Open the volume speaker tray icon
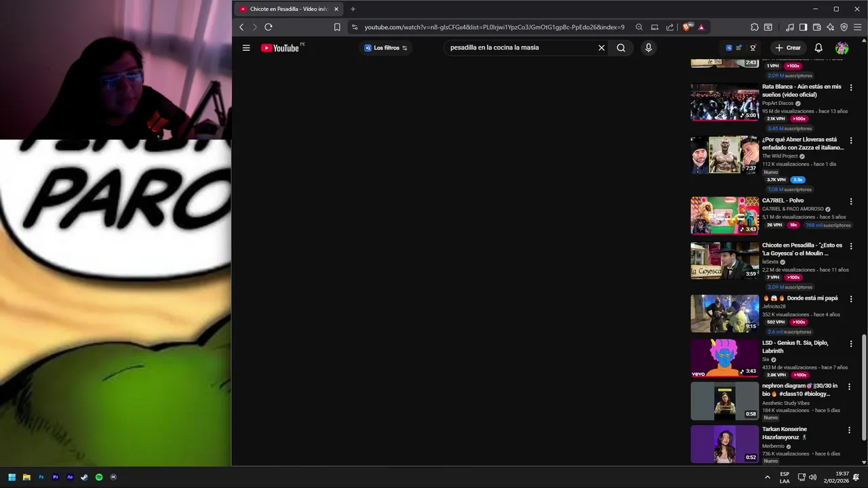Viewport: 868px width, 488px height. pos(812,477)
